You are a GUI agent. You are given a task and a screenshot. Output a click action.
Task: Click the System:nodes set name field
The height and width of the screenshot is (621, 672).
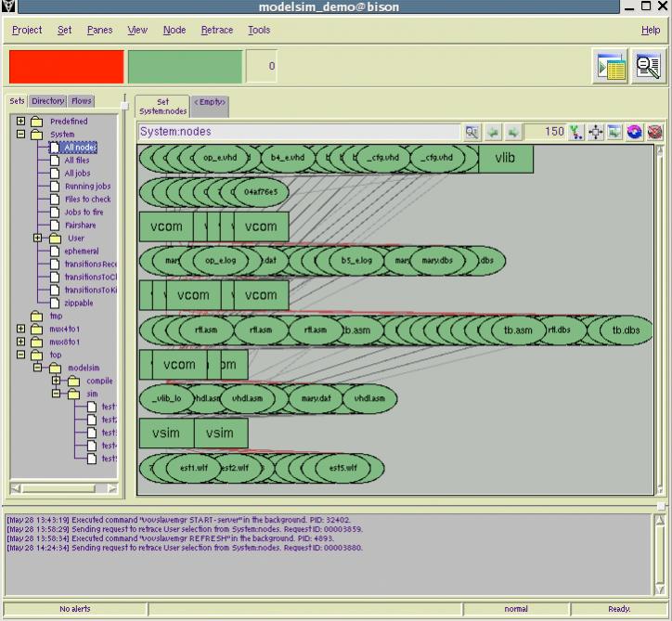299,132
